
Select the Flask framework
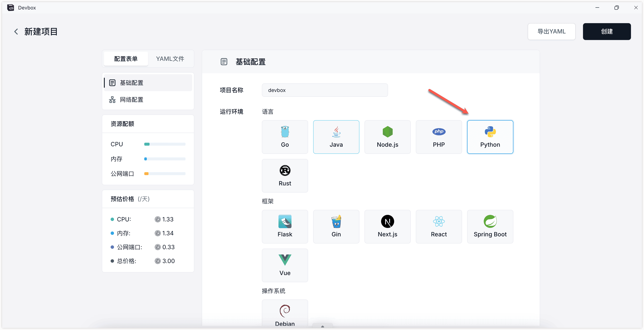pos(285,226)
